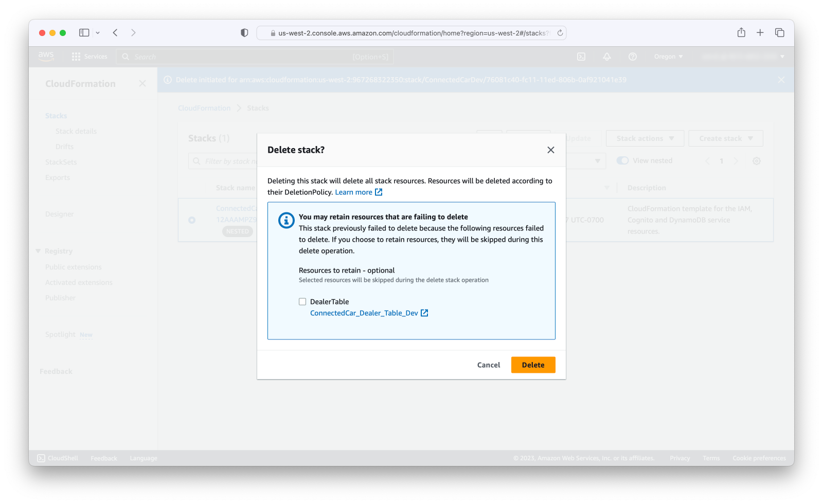This screenshot has width=823, height=504.
Task: Click the CloudFormation breadcrumb link
Action: tap(204, 108)
